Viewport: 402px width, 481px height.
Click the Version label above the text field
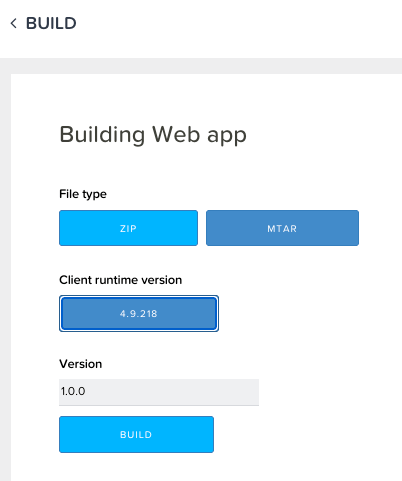81,364
